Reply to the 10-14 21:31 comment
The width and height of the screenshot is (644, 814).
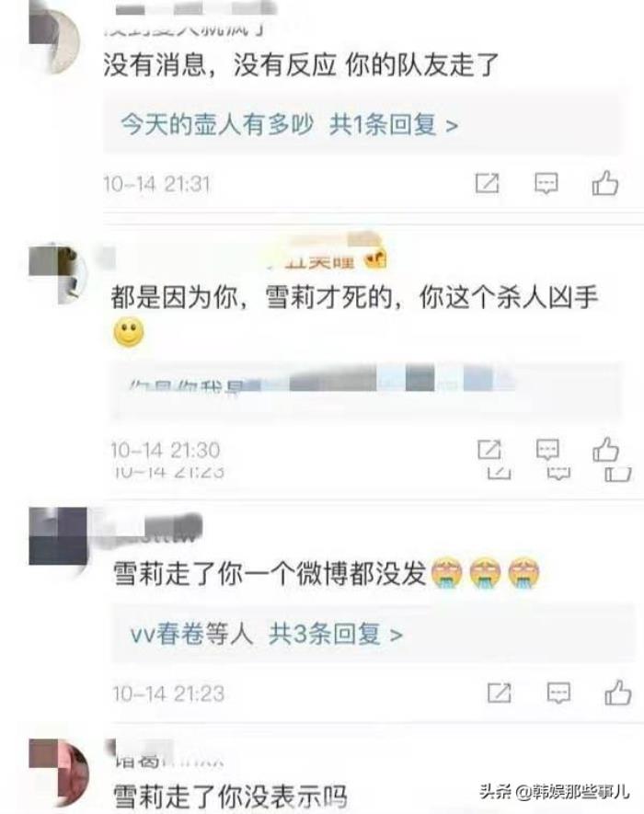[x=546, y=183]
